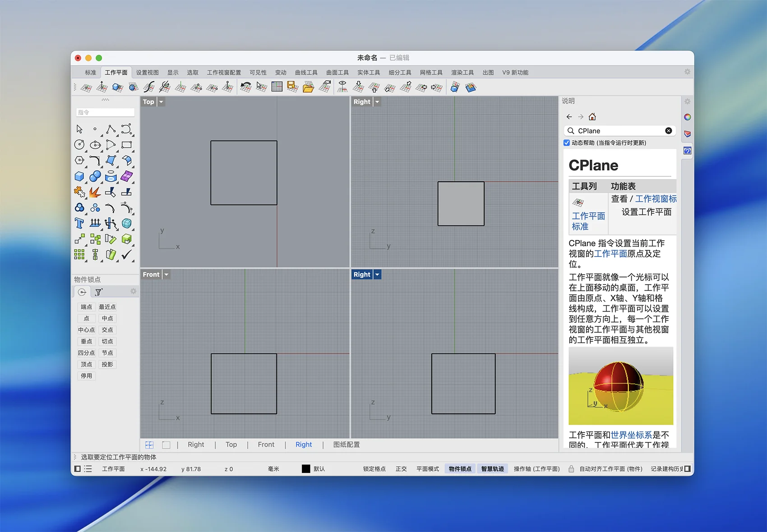767x532 pixels.
Task: Select the arrow pointer selection tool
Action: [79, 129]
